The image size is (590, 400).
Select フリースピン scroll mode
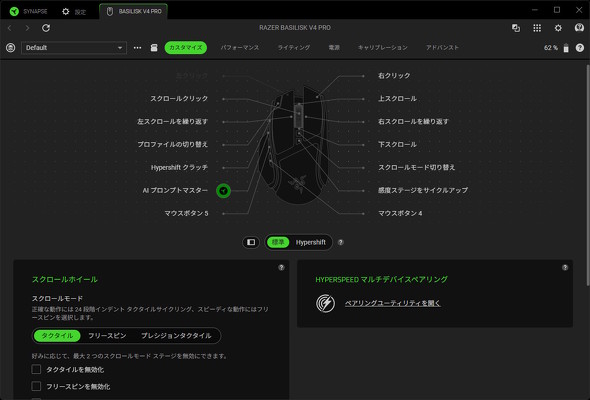point(107,336)
